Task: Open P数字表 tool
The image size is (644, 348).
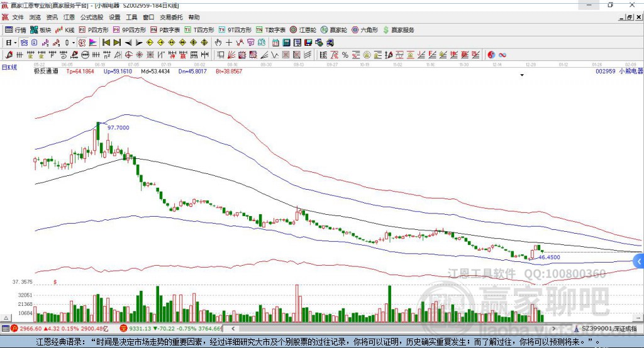Action: pos(165,30)
